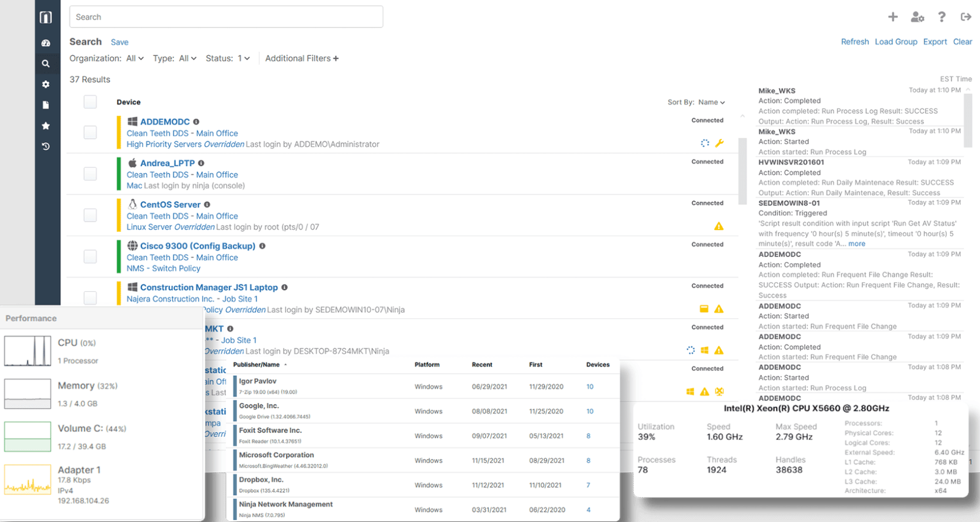Open the search magnifier icon in sidebar
Screen dimensions: 980x522
[x=45, y=64]
